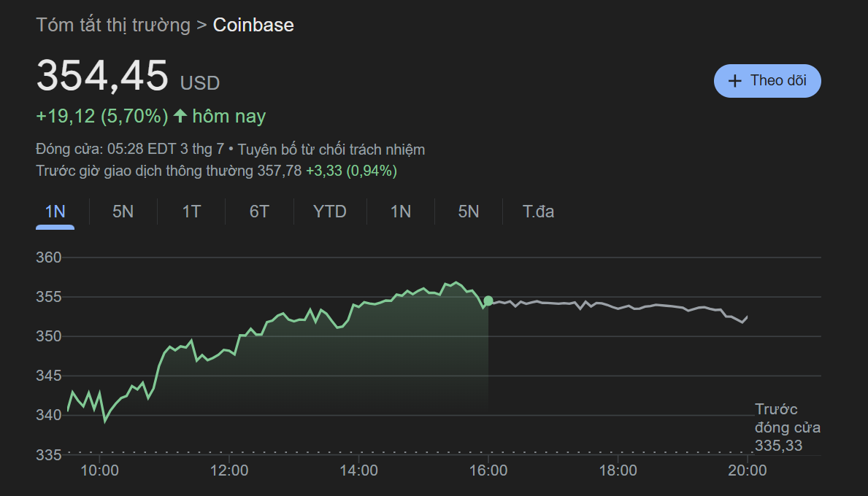The width and height of the screenshot is (868, 496).
Task: Click the pre-market price 357,78
Action: tap(279, 171)
